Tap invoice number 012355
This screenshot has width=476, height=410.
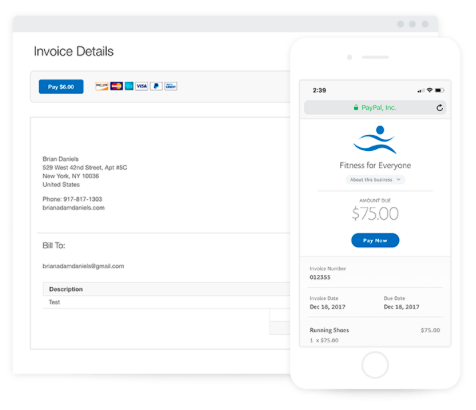click(320, 277)
